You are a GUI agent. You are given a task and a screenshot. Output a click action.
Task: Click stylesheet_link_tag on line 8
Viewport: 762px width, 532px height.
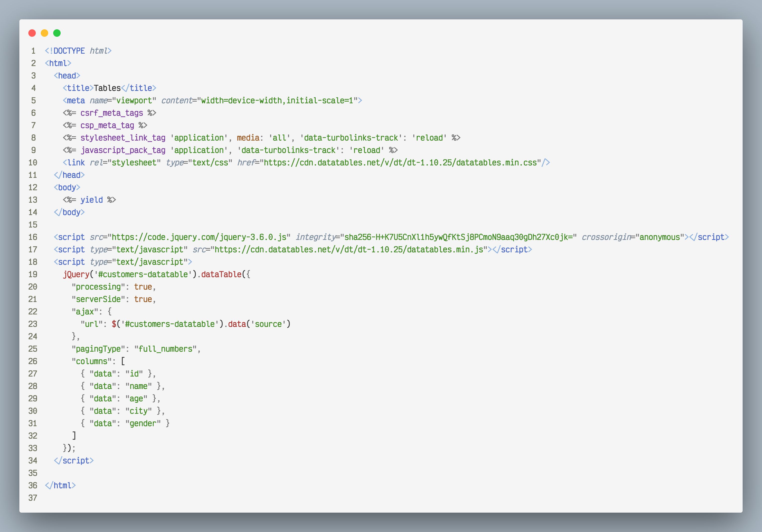pos(123,138)
